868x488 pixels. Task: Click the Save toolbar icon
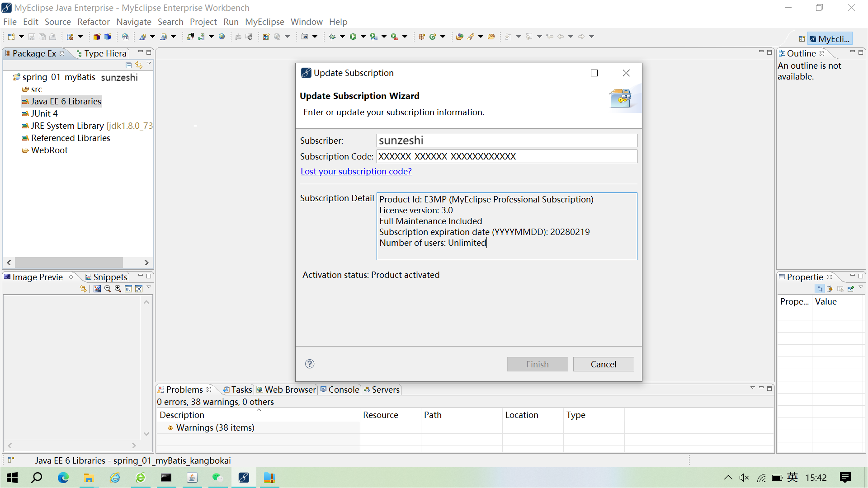click(x=32, y=37)
